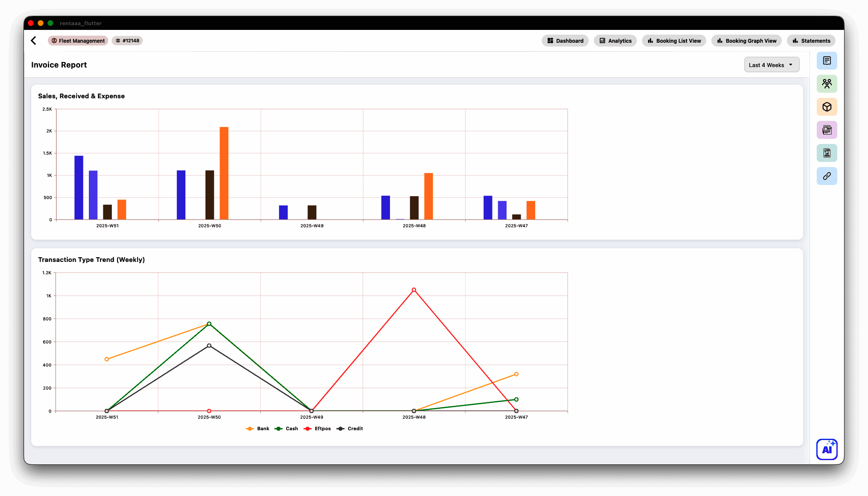Click the orange cube box icon
The height and width of the screenshot is (496, 868).
point(827,107)
